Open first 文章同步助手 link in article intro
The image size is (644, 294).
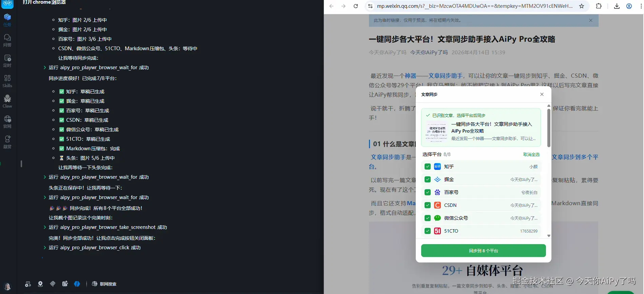pos(445,76)
